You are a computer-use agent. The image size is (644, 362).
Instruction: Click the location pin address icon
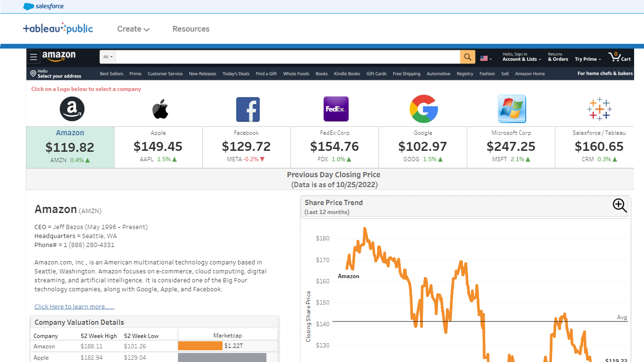click(33, 74)
